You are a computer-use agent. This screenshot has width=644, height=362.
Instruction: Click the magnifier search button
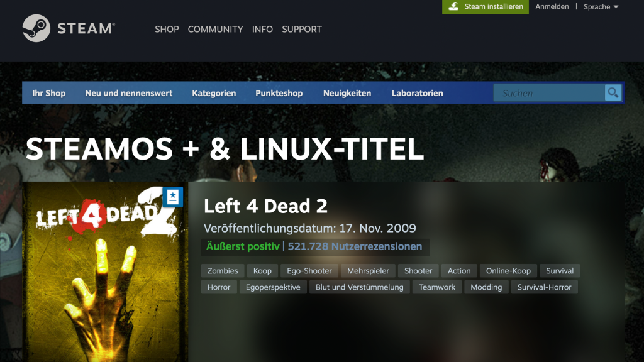click(613, 93)
